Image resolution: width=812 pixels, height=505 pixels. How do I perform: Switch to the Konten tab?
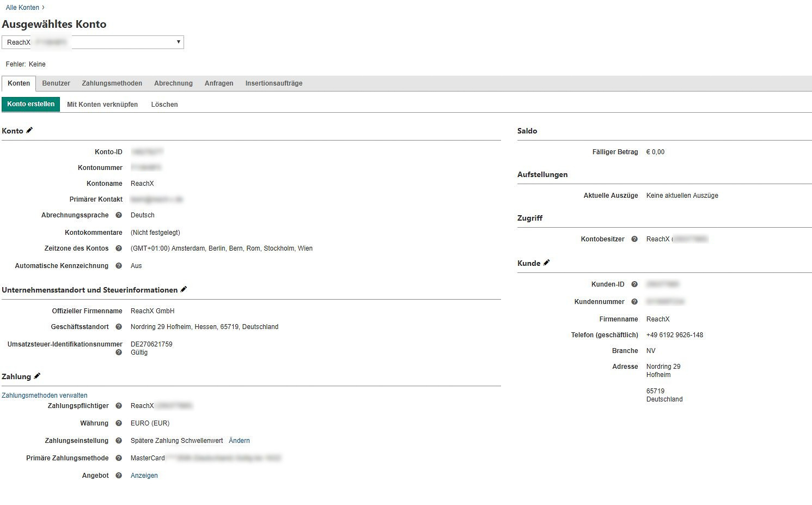tap(19, 83)
